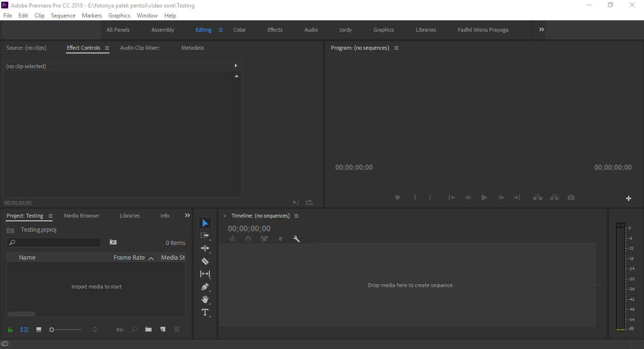
Task: Select the Ripple Edit tool
Action: pyautogui.click(x=205, y=248)
